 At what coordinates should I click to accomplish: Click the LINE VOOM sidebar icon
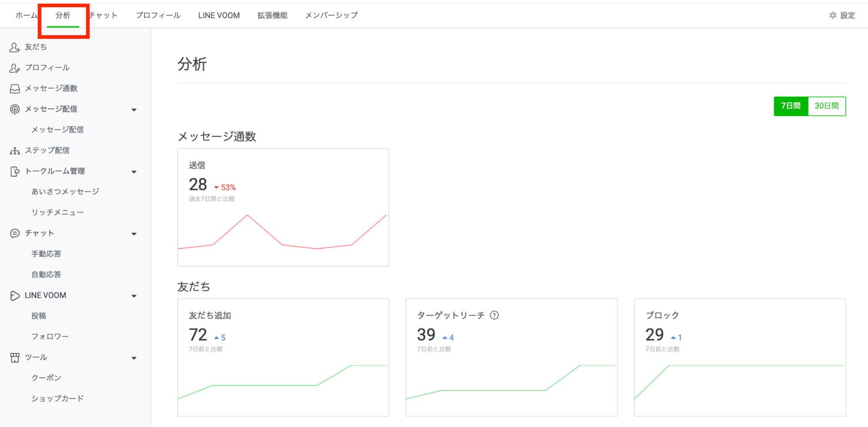[15, 296]
